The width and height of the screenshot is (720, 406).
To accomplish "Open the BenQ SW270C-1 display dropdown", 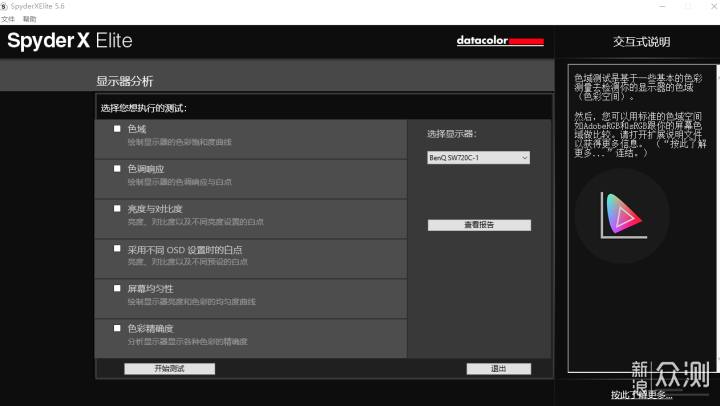I will point(478,158).
